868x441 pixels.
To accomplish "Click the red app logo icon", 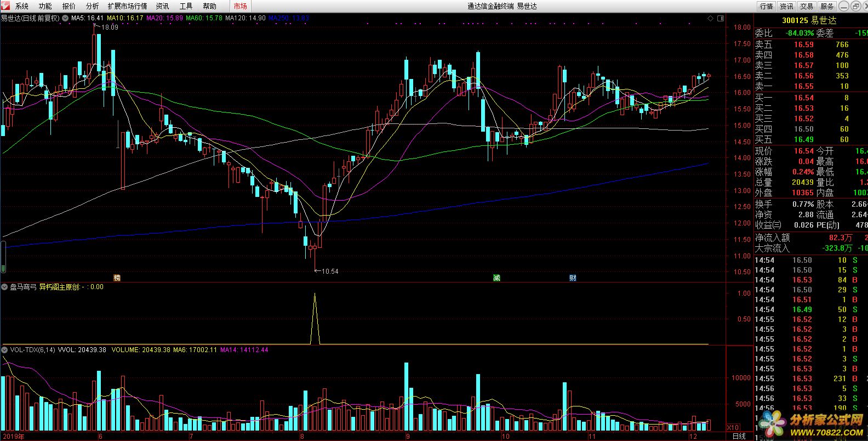I will click(5, 6).
